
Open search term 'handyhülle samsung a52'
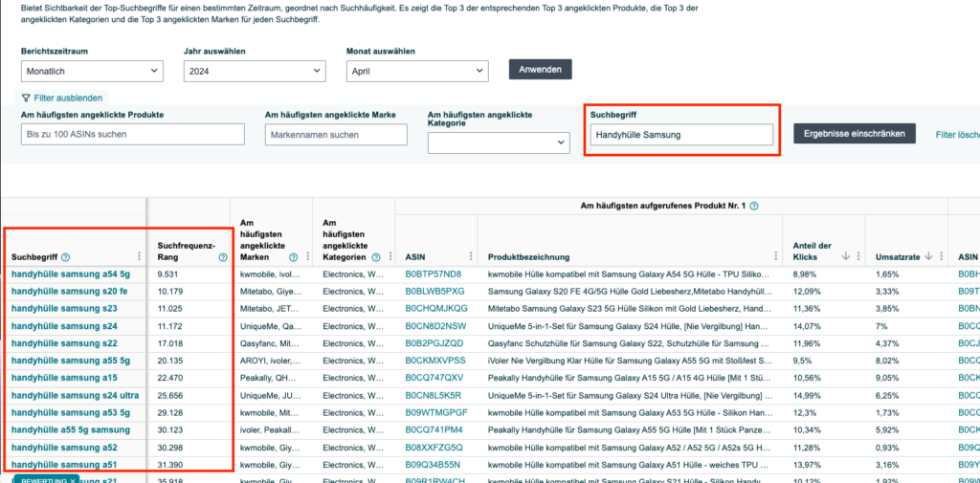pyautogui.click(x=64, y=448)
